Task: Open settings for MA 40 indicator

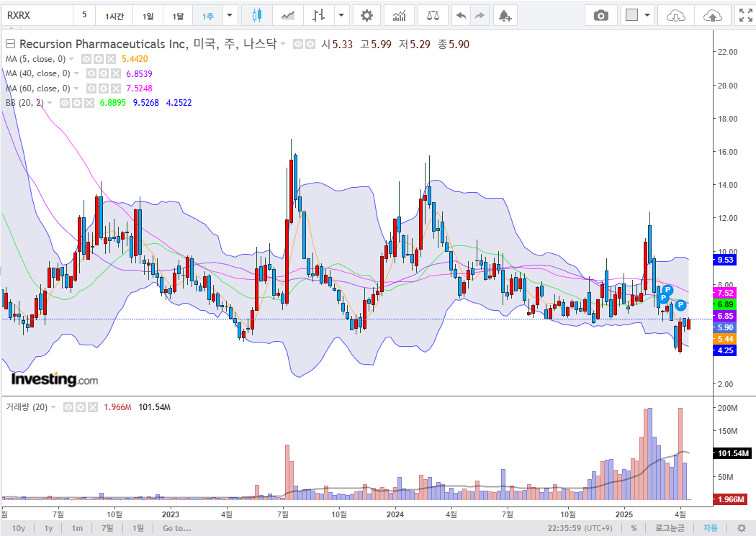Action: 104,73
